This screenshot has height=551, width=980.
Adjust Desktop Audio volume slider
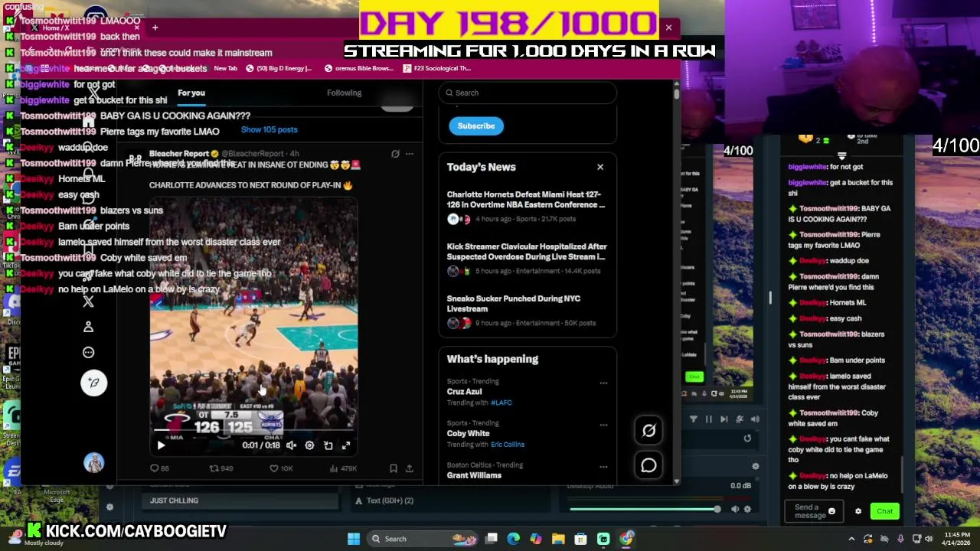645,509
